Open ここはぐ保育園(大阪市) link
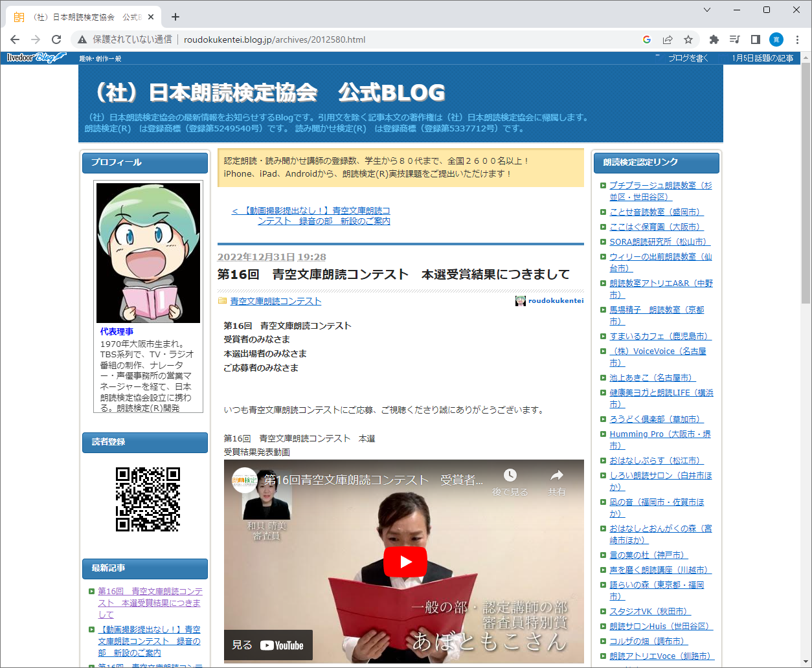The width and height of the screenshot is (812, 668). 656,227
